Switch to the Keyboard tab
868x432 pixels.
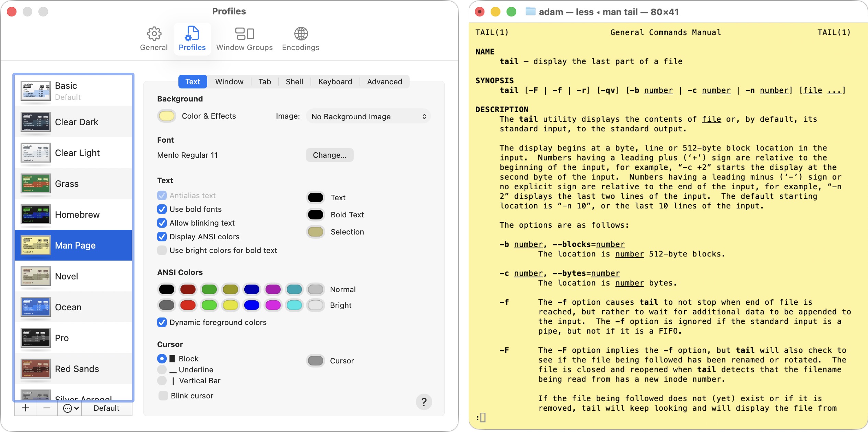tap(335, 82)
